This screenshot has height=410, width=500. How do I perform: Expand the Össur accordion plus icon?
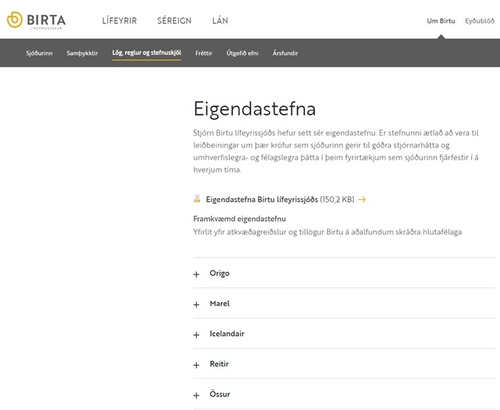(196, 395)
